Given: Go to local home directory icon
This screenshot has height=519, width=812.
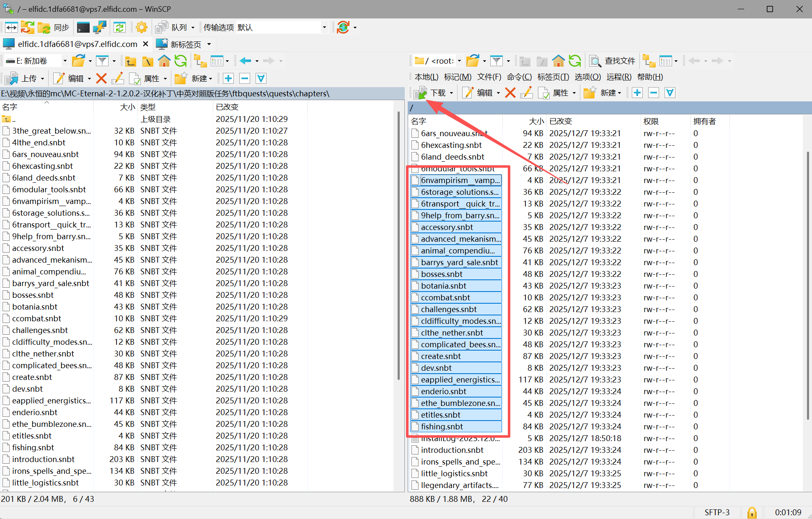Looking at the screenshot, I should point(164,61).
